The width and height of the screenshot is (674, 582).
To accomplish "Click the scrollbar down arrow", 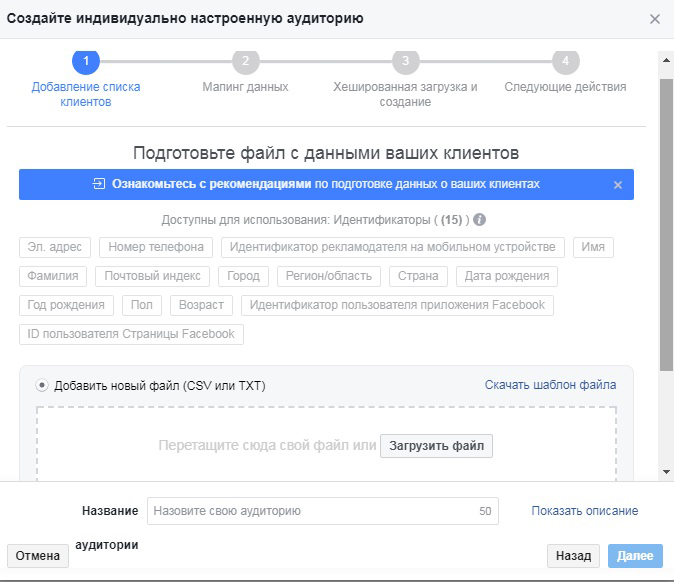I will coord(666,472).
